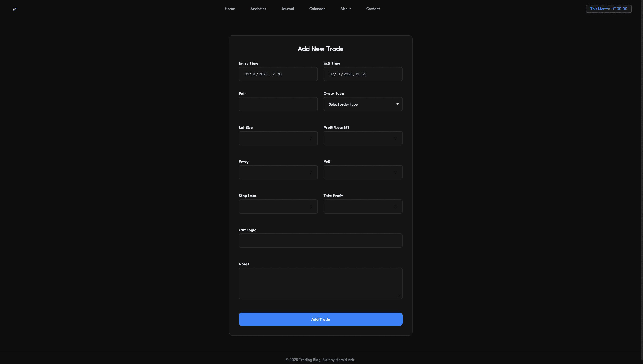The image size is (643, 364).
Task: Click the Add Trade button
Action: (320, 319)
